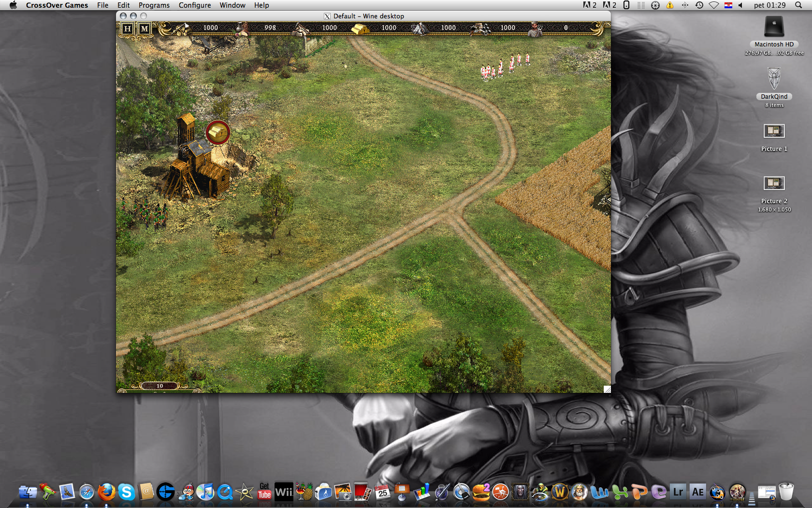This screenshot has height=508, width=812.
Task: Click the Get Tube Dock icon
Action: pos(264,491)
